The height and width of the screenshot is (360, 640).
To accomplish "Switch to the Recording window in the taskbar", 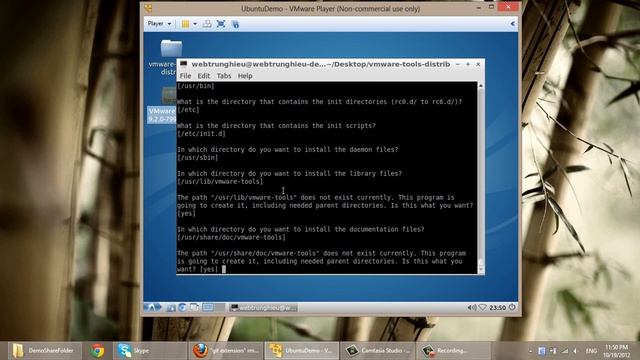I will (x=453, y=351).
